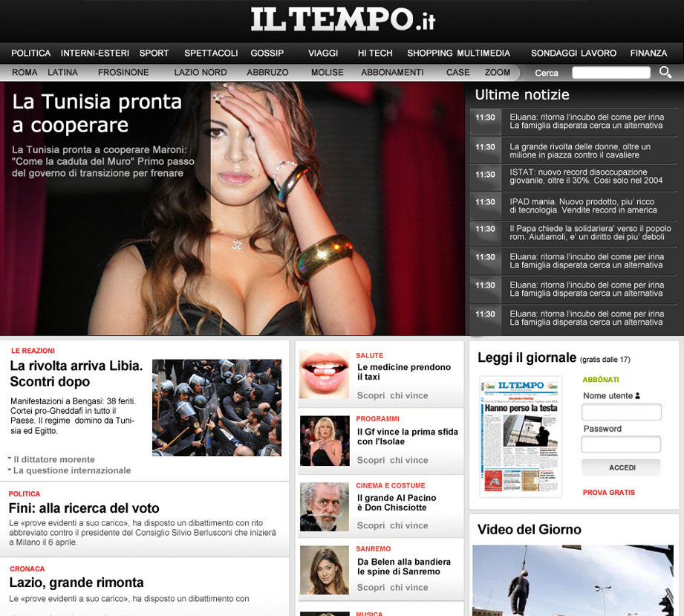Click the lips thumbnail for SALUTE

[x=324, y=374]
